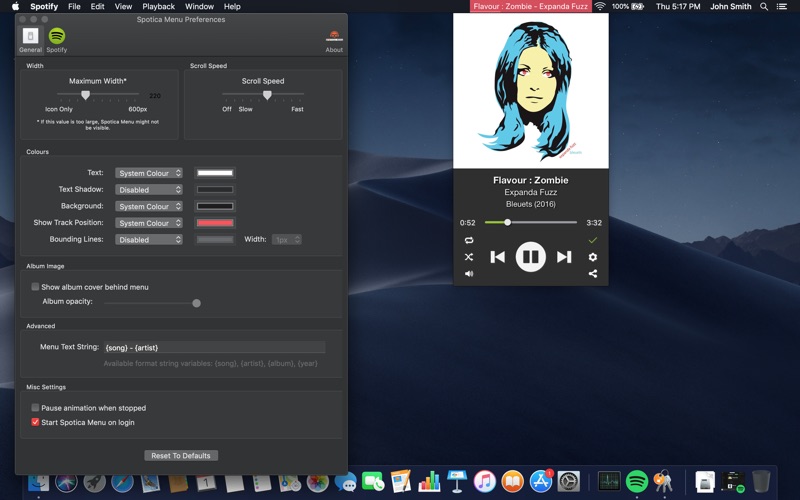Select the General preferences tab icon
800x500 pixels.
(x=30, y=36)
